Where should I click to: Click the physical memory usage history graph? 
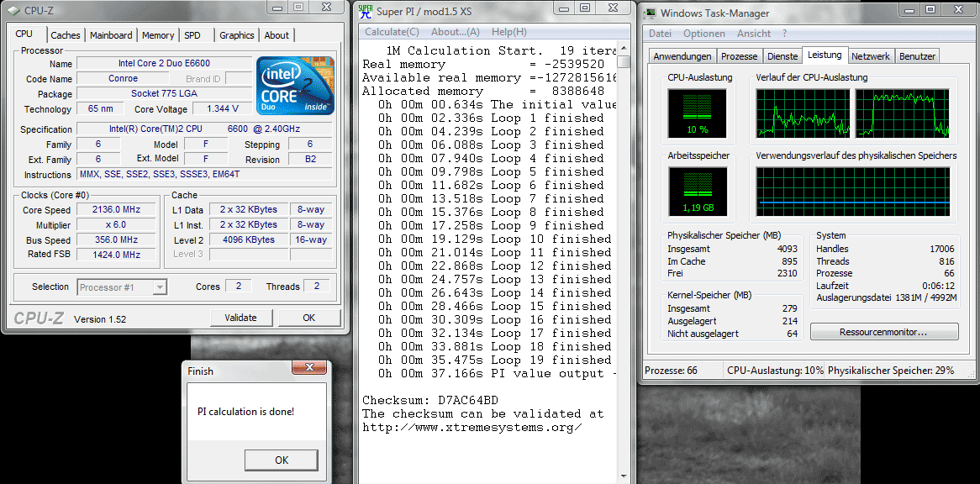[x=853, y=191]
